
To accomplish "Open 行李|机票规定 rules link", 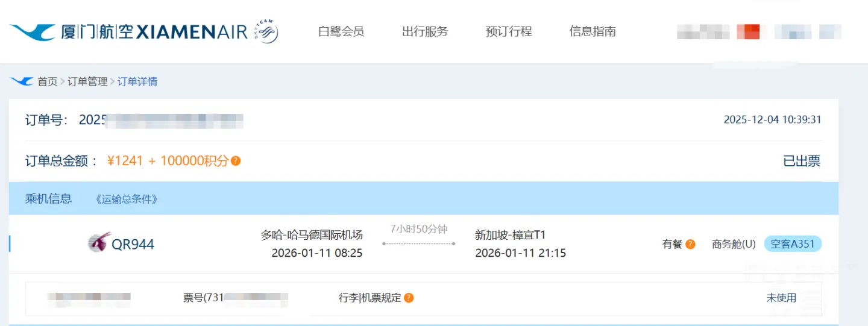I will tap(370, 298).
